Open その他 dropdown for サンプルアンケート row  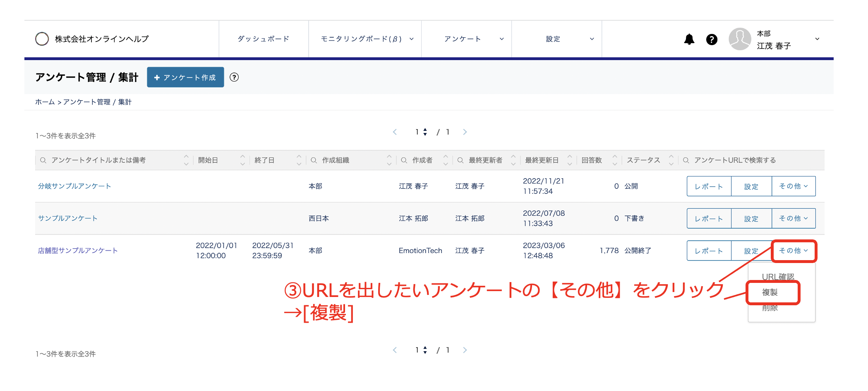click(794, 218)
